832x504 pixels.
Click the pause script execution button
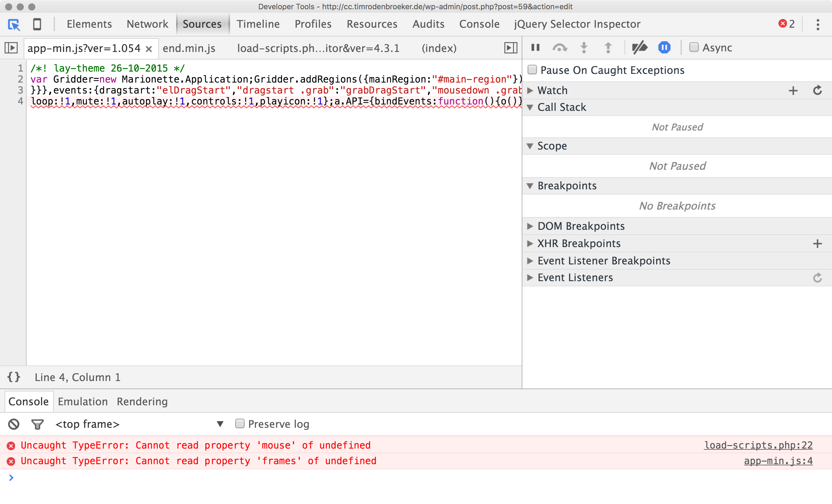click(535, 48)
